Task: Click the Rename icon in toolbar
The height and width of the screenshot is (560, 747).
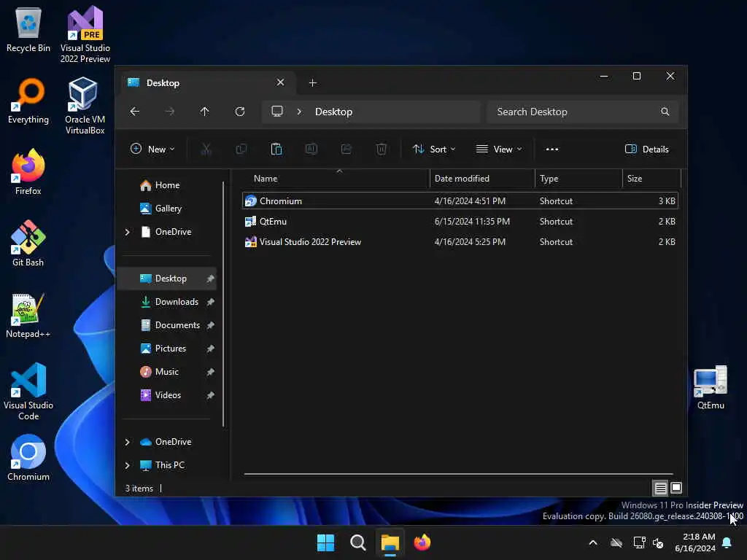Action: [311, 149]
